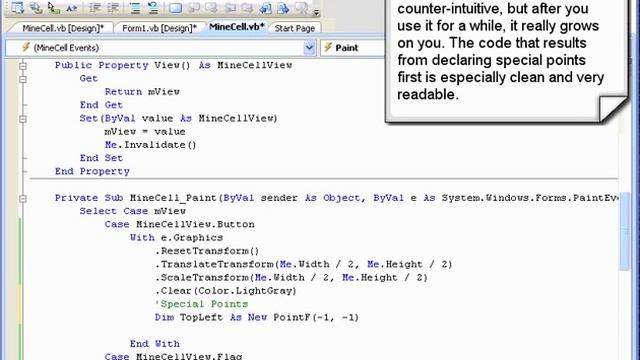This screenshot has height=360, width=640.
Task: Click the 'End Property' line
Action: [92, 171]
